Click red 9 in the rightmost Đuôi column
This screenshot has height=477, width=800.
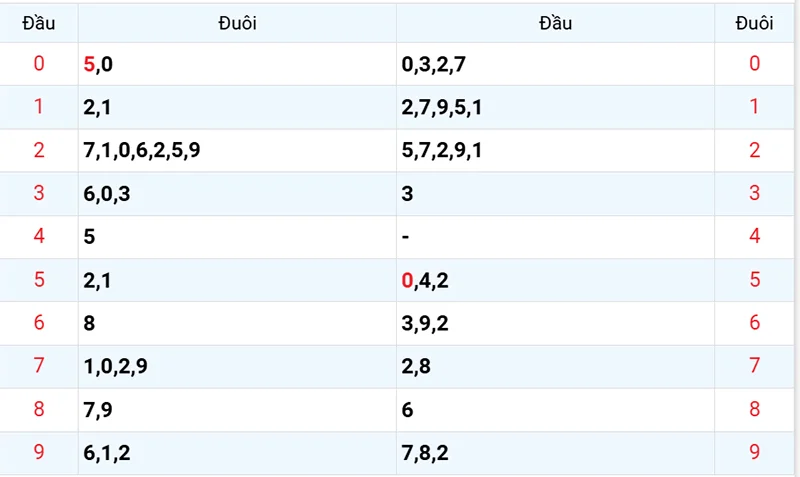(x=754, y=453)
